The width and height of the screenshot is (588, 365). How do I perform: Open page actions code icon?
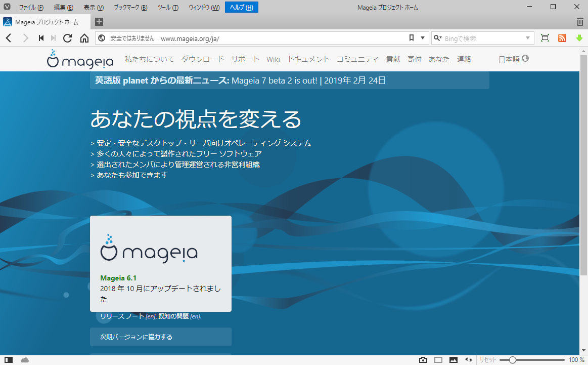click(469, 360)
